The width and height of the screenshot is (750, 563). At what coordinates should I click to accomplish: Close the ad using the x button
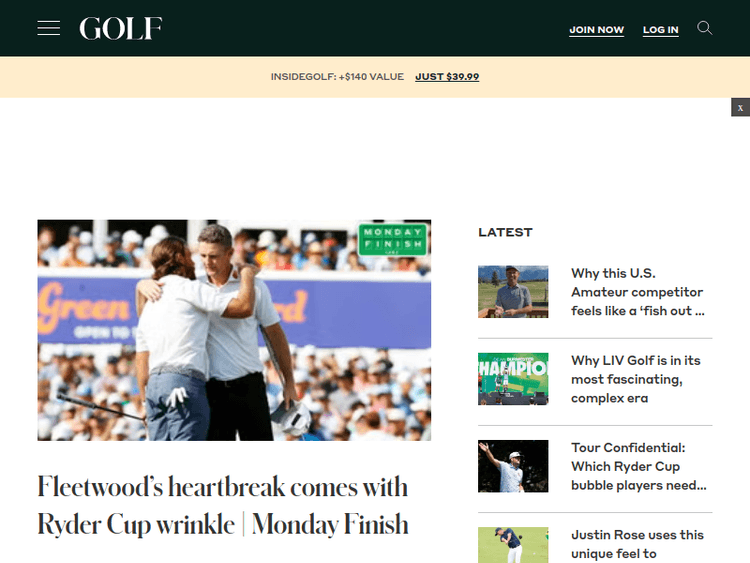[x=740, y=107]
